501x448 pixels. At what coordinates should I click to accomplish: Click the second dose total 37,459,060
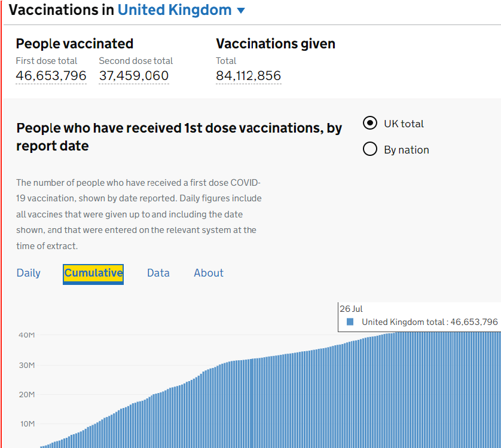point(134,76)
